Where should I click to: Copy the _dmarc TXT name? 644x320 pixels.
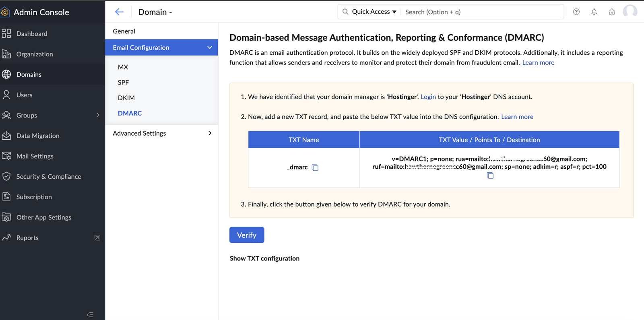[x=315, y=167]
